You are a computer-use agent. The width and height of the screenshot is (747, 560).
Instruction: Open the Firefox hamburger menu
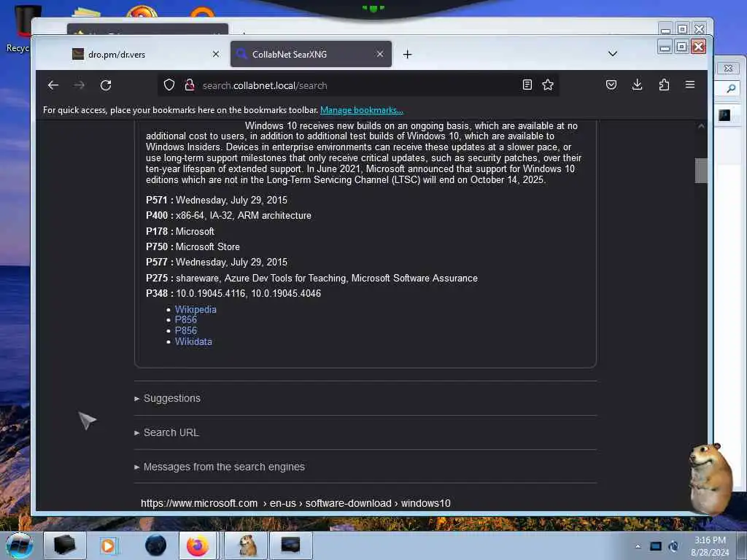[x=690, y=85]
